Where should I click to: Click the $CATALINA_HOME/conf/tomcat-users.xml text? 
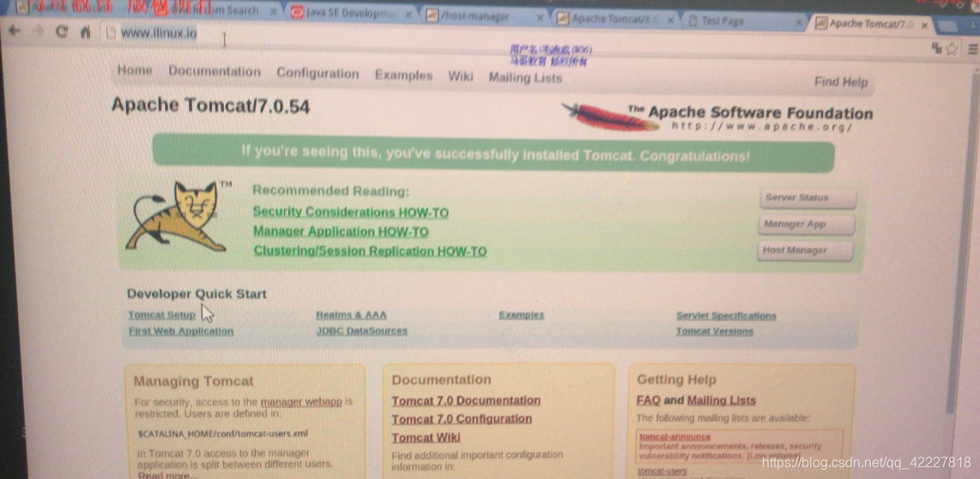click(x=222, y=433)
